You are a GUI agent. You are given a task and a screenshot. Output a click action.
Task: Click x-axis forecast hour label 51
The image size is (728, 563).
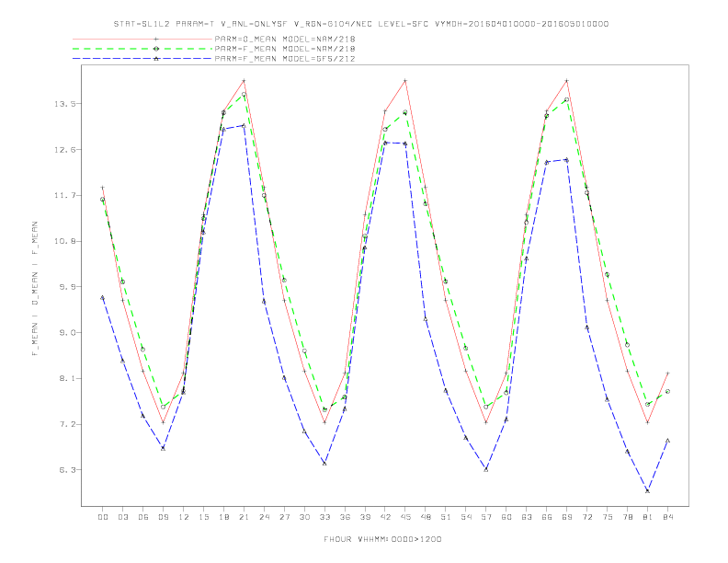(446, 517)
